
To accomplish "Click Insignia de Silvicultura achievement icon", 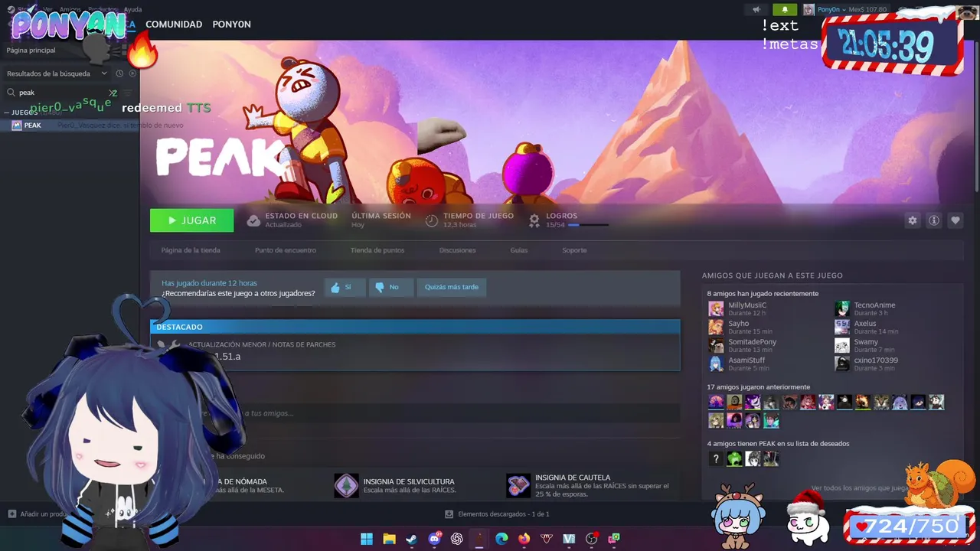I will click(x=346, y=486).
